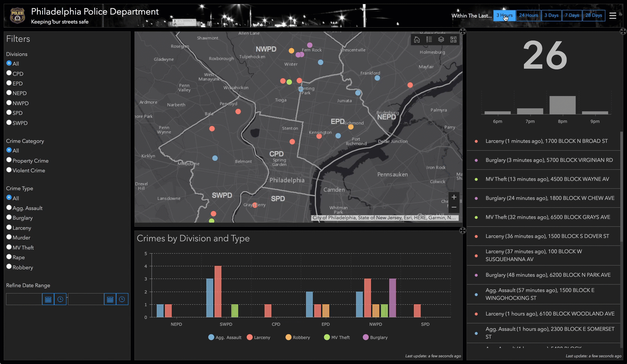Image resolution: width=627 pixels, height=364 pixels.
Task: Click the Philadelphia Police badge logo
Action: pyautogui.click(x=18, y=16)
